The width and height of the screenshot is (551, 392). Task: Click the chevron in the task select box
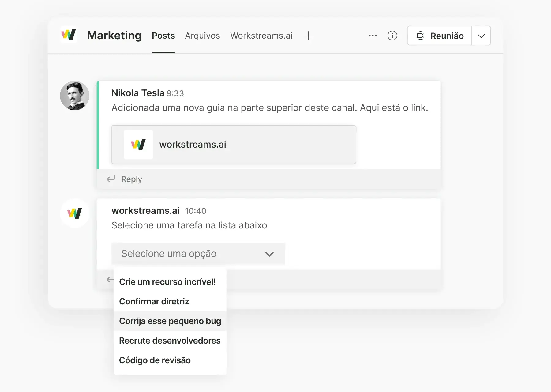(x=269, y=254)
